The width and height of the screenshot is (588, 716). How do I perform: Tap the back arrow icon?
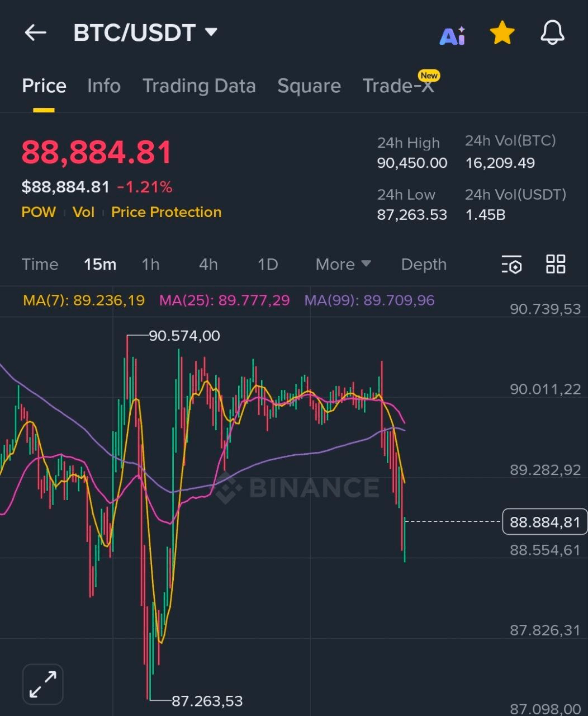(x=35, y=33)
